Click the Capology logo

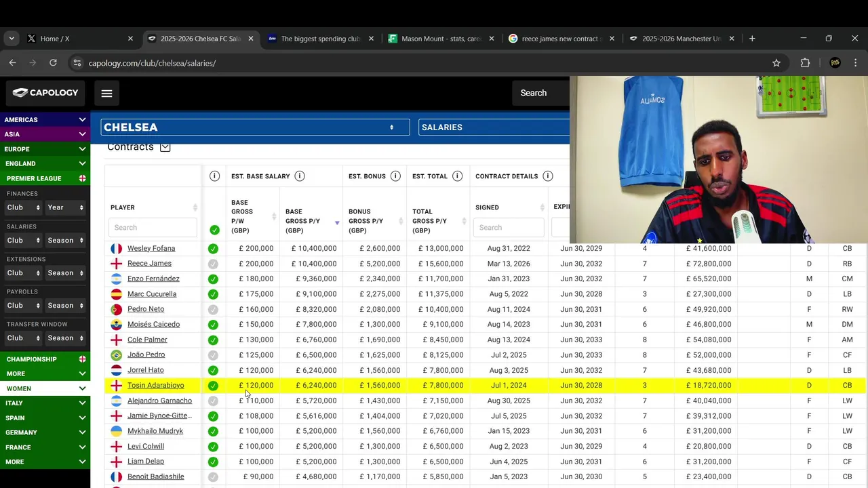(45, 93)
